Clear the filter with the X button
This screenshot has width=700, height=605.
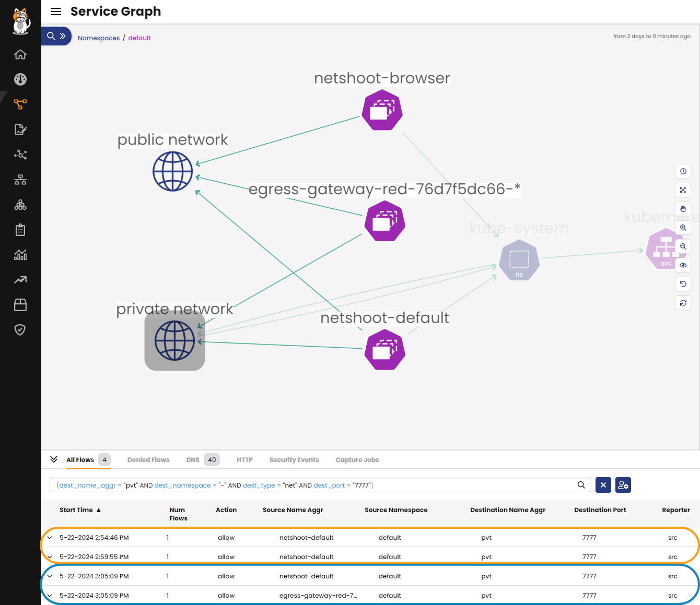(x=603, y=485)
